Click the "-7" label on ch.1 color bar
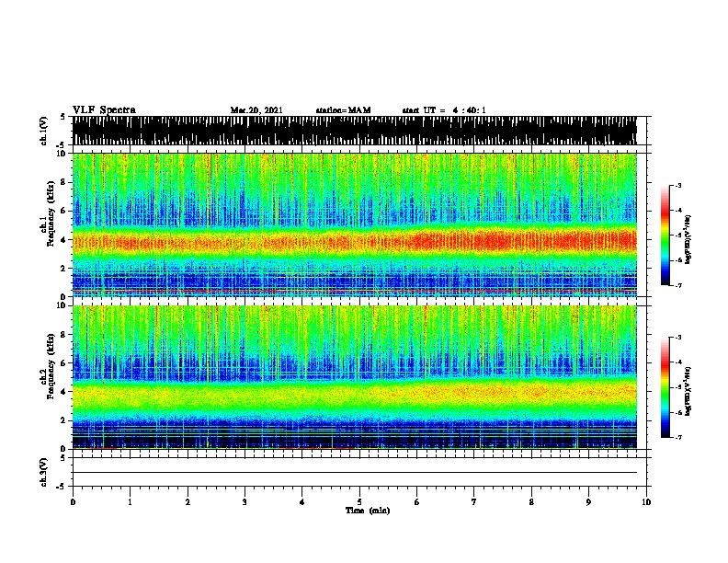The image size is (728, 563). (678, 285)
